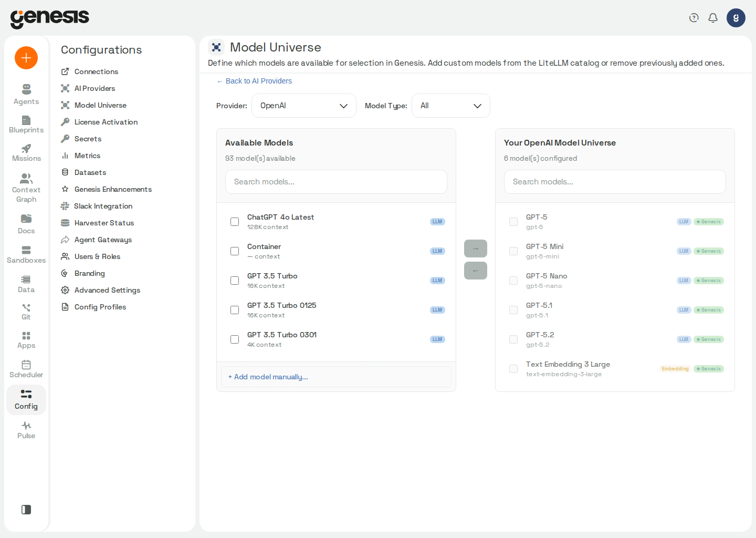Open the help question mark icon
The height and width of the screenshot is (538, 756).
click(694, 18)
